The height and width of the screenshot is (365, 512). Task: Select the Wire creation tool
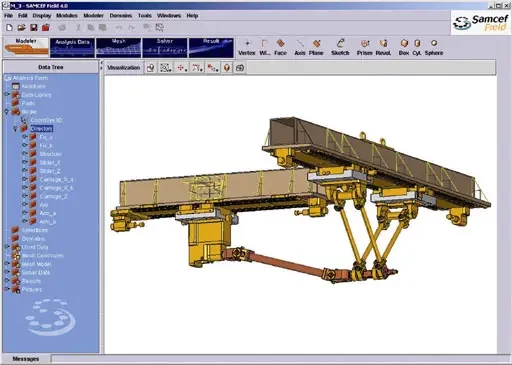[x=265, y=47]
